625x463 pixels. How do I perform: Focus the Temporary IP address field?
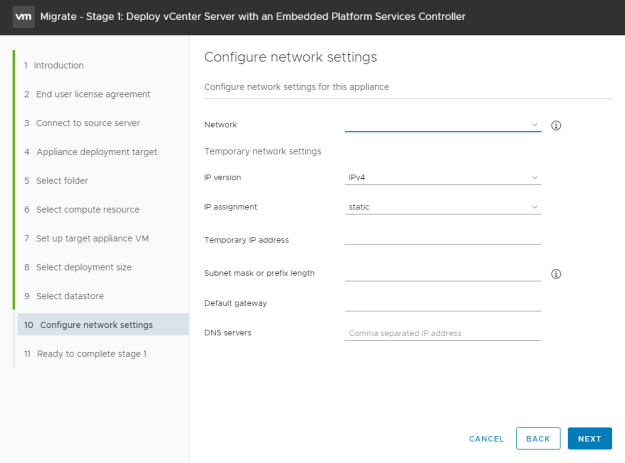443,238
